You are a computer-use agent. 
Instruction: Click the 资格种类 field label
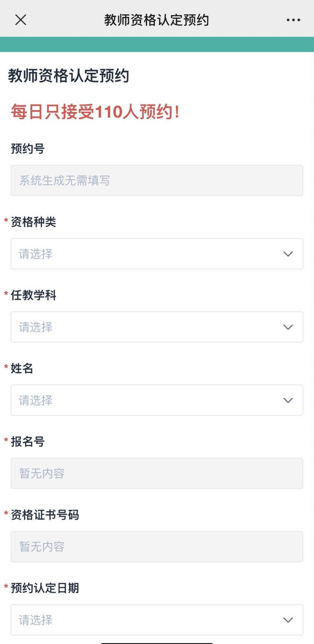click(x=33, y=222)
